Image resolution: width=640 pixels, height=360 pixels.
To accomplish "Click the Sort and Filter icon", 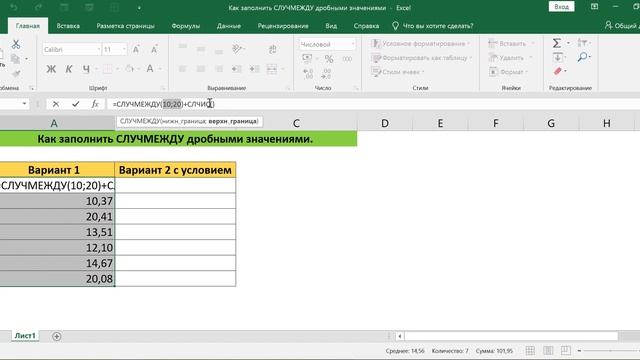I will pyautogui.click(x=582, y=42).
